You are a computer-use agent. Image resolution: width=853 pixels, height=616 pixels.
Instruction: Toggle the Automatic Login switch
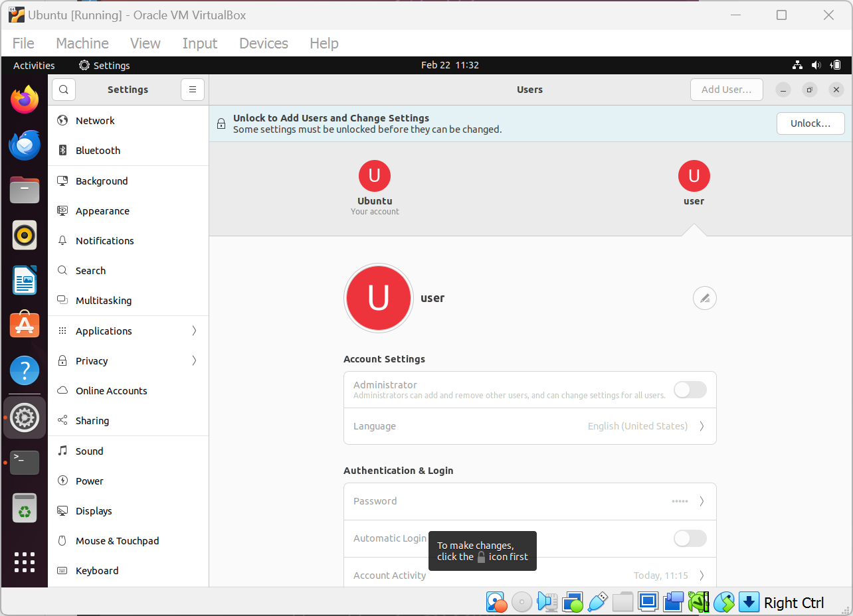click(690, 538)
